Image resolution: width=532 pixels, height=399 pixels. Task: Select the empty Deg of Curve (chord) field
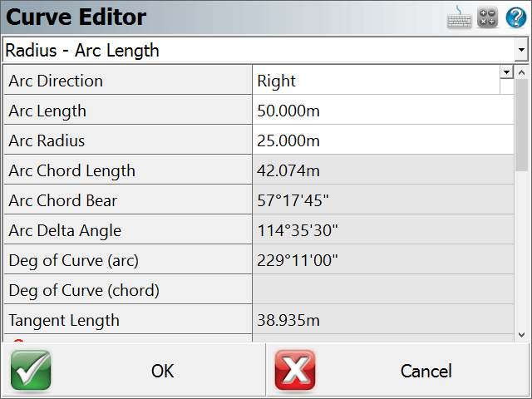[383, 290]
